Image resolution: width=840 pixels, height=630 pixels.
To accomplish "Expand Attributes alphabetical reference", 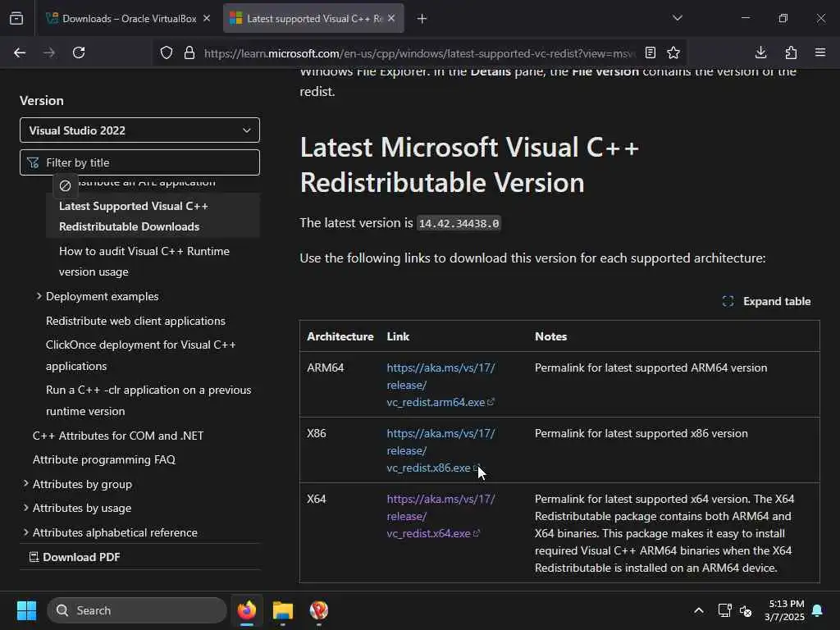I will click(25, 532).
